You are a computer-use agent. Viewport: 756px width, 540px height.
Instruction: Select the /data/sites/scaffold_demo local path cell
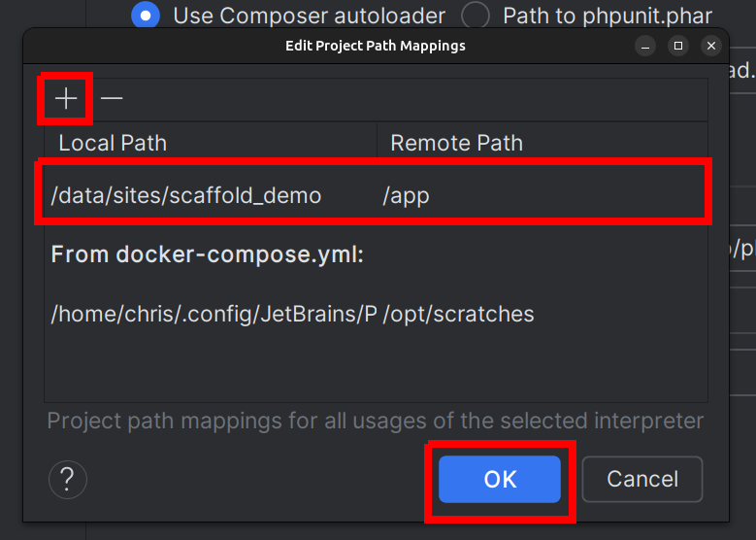point(186,195)
